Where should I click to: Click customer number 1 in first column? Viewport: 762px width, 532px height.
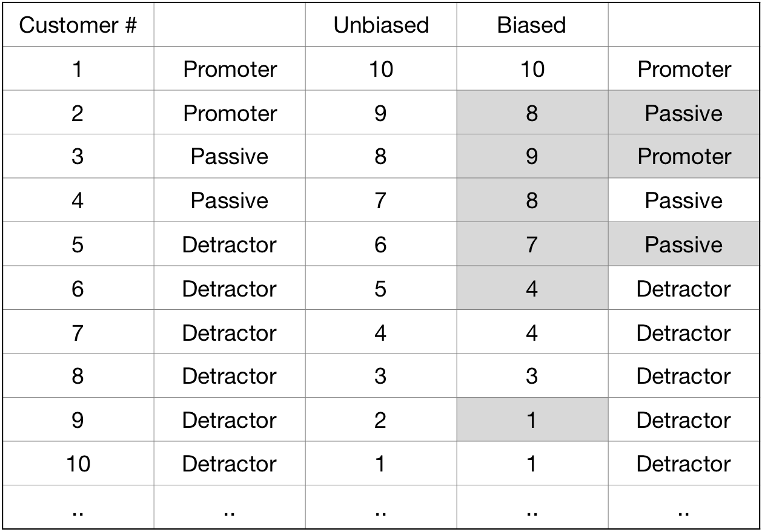pos(78,70)
